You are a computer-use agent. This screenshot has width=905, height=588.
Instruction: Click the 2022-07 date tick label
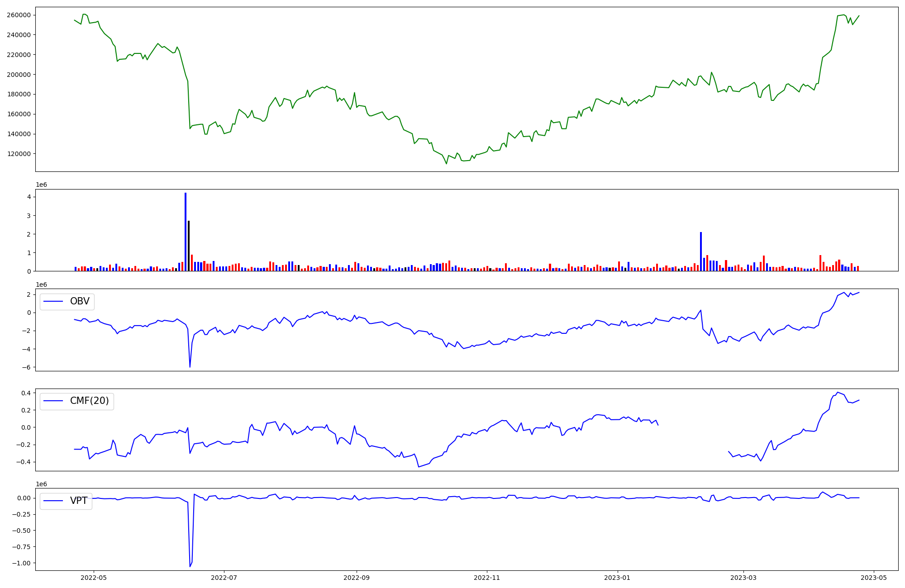[224, 578]
